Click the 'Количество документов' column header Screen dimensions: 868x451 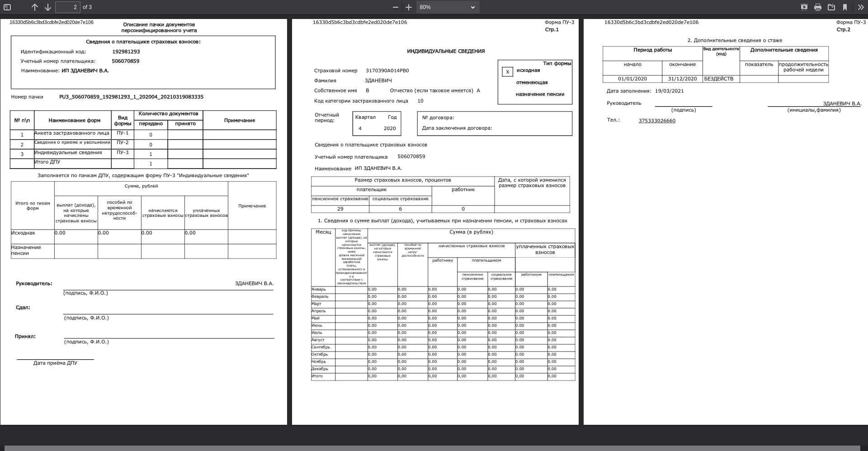point(168,114)
